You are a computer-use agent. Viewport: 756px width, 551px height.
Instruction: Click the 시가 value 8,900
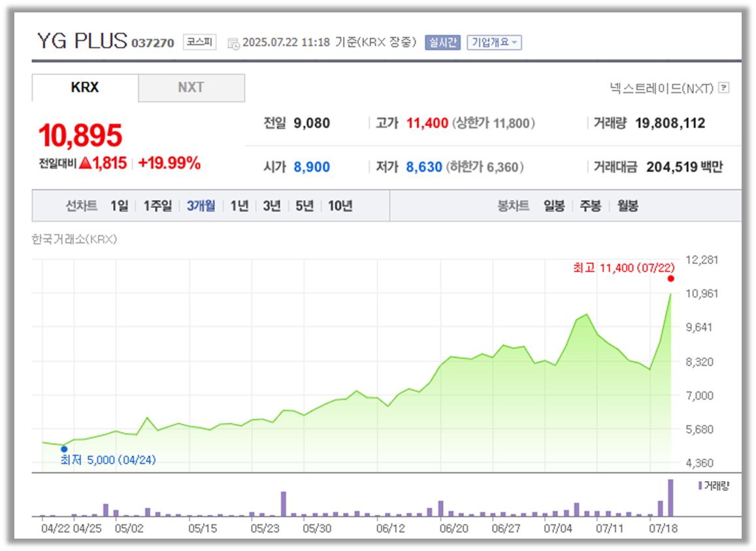[x=312, y=167]
